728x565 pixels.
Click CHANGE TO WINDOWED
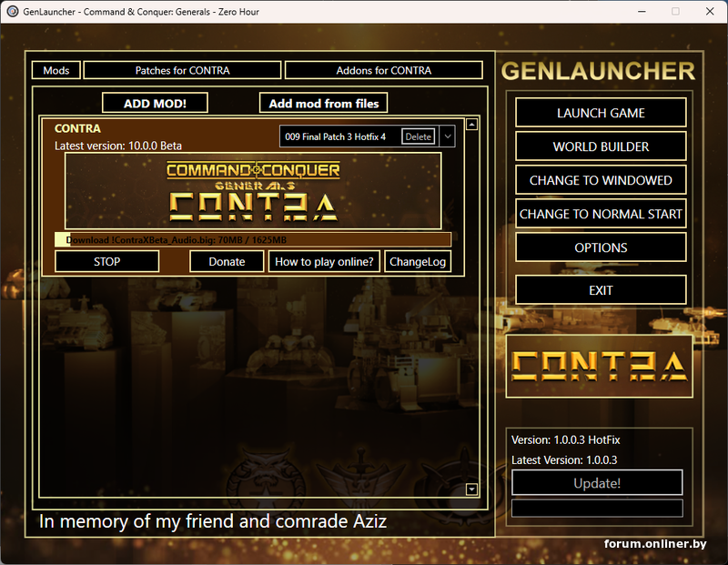(601, 180)
